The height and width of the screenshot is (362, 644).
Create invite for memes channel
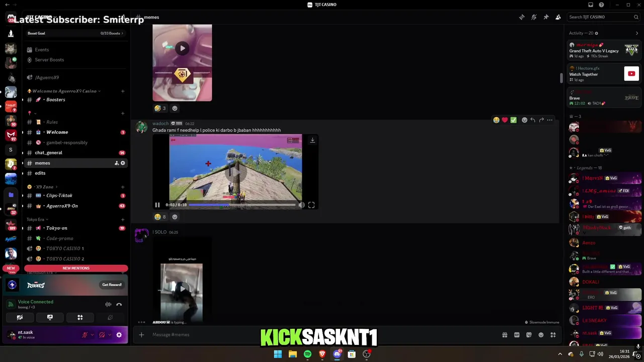(116, 163)
